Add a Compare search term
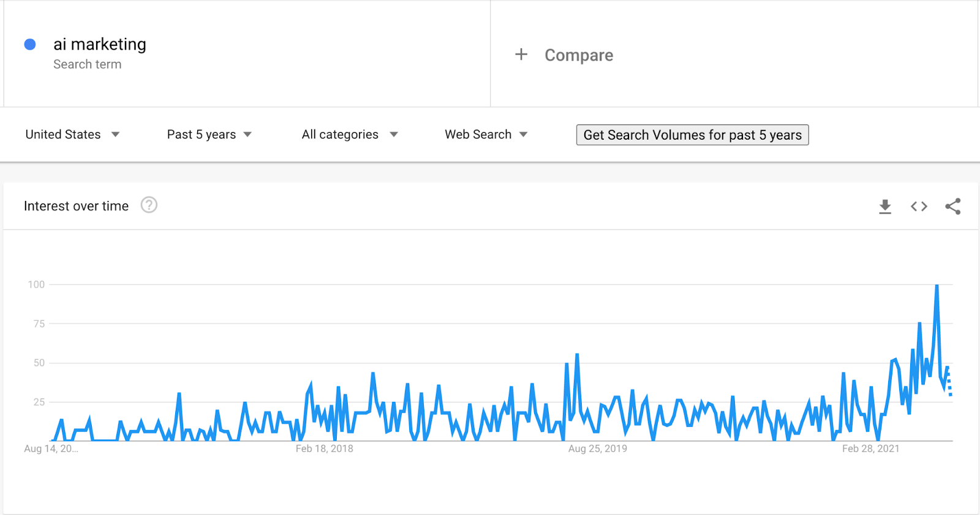 pos(579,55)
